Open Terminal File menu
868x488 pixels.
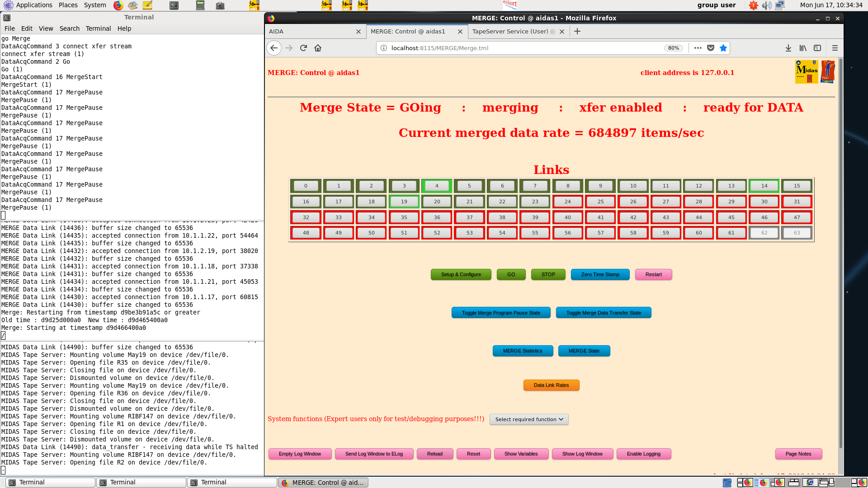pos(9,28)
